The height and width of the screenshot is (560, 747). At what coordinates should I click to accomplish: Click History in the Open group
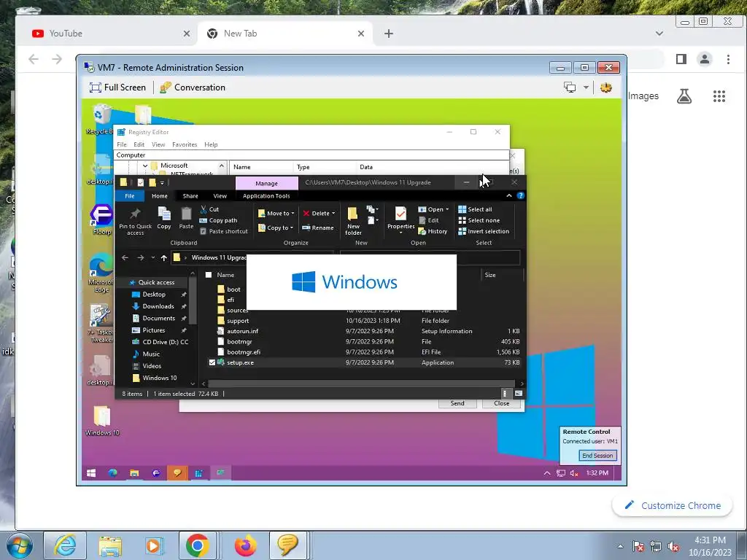(433, 231)
